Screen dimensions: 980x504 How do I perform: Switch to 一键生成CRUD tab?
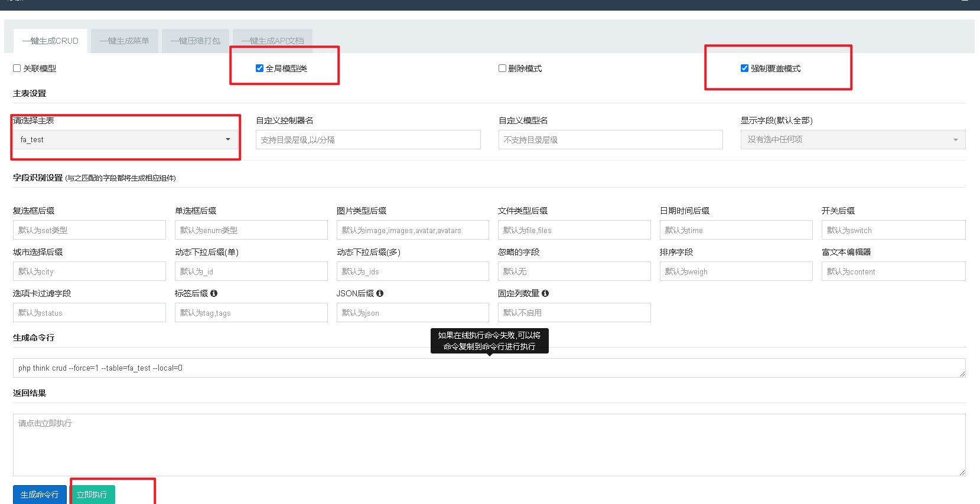(50, 41)
